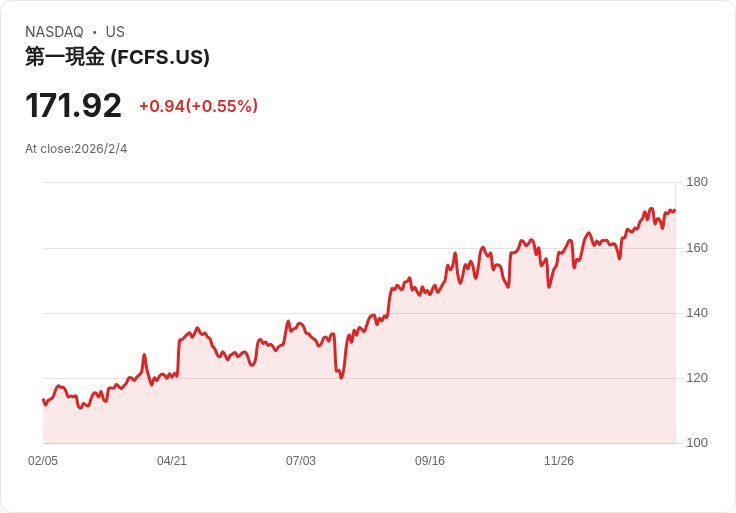Click the 140 y-axis label
Image resolution: width=736 pixels, height=513 pixels.
pos(696,313)
